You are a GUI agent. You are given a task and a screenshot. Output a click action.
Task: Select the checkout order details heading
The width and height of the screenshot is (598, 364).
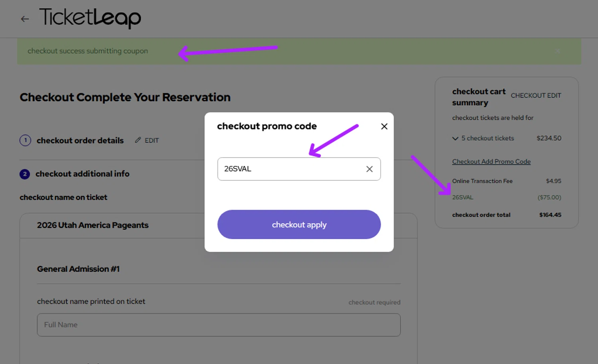pos(80,140)
